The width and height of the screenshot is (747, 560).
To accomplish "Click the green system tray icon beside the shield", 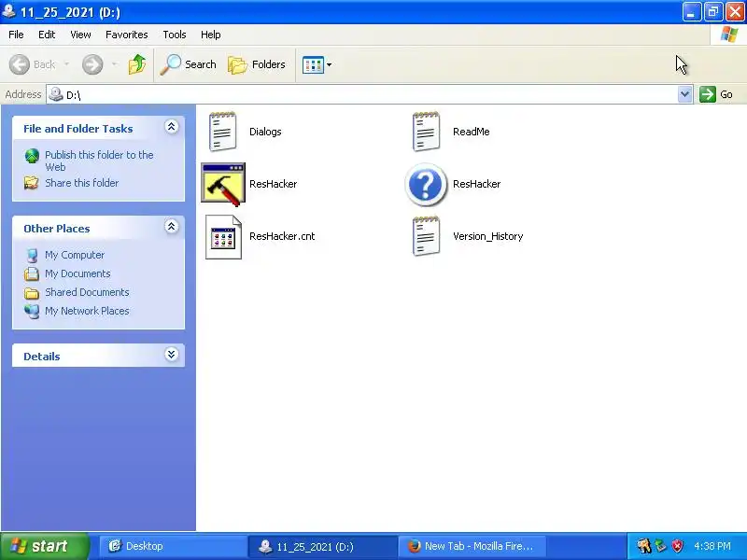I will (x=661, y=546).
